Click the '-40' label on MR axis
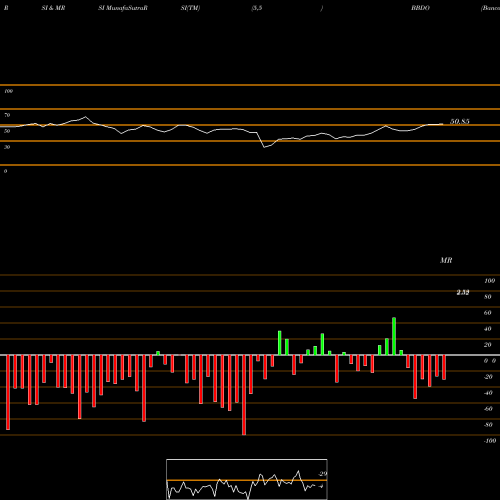The height and width of the screenshot is (500, 500). (x=488, y=393)
